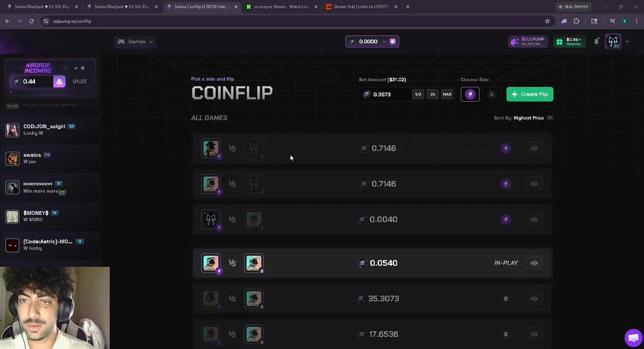Choose the grey tails coin side
The width and height of the screenshot is (644, 349).
click(491, 95)
